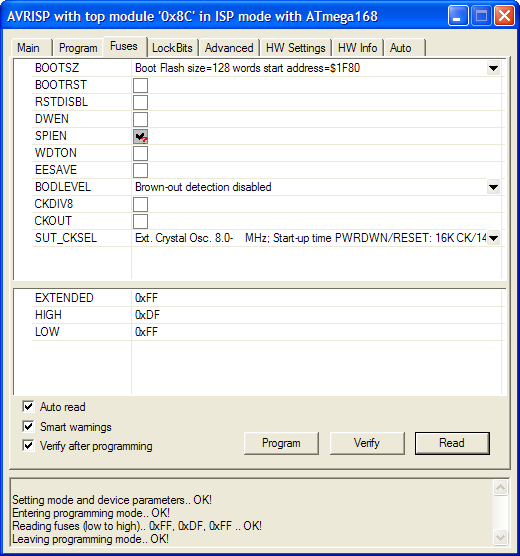
Task: Check the WDTON fuse box
Action: pyautogui.click(x=140, y=154)
